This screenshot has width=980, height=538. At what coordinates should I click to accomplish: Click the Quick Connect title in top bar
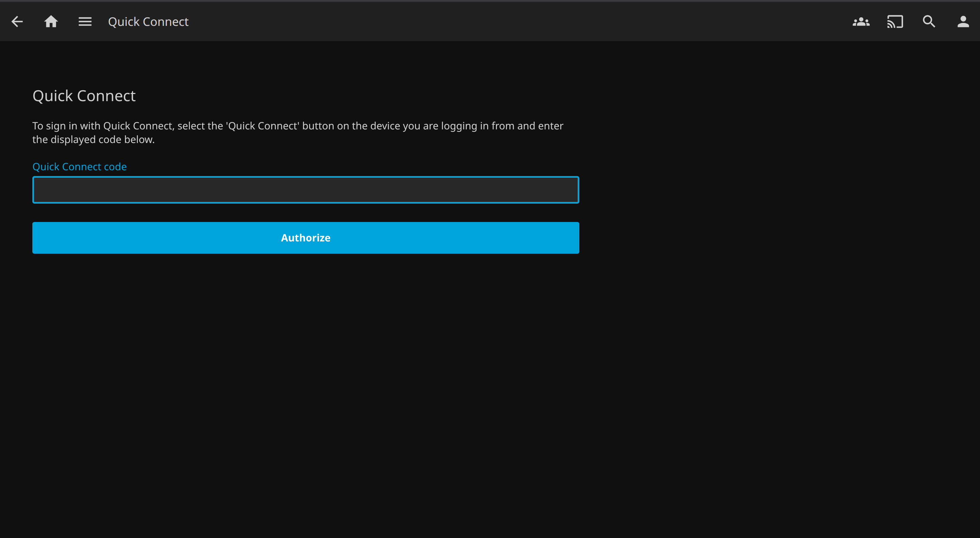coord(148,22)
